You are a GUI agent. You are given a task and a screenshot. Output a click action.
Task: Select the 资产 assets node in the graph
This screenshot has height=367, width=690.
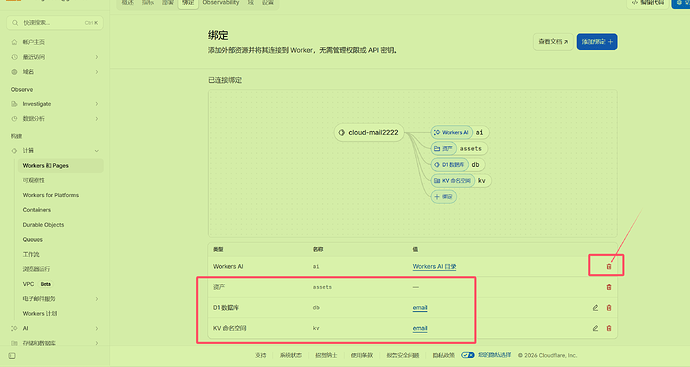[x=459, y=148]
